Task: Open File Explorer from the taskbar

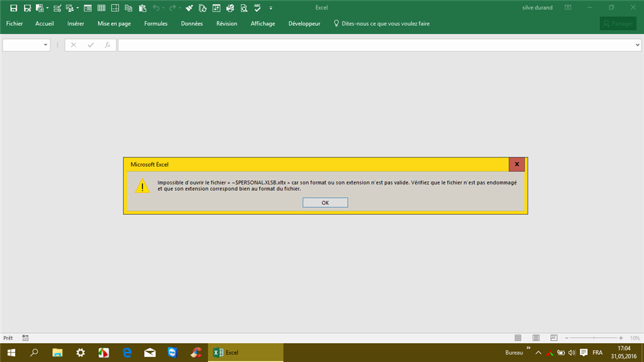Action: 57,353
